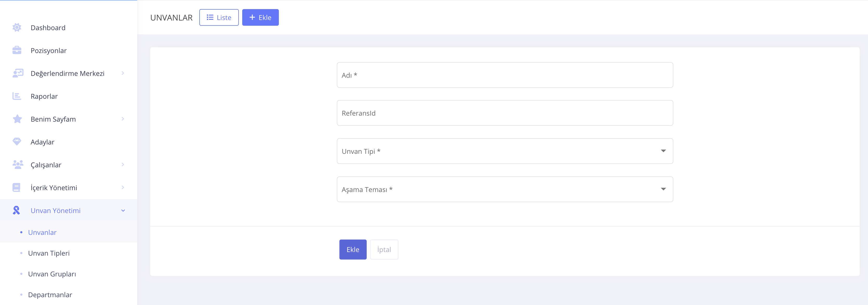Click the Adaylar diamond icon
868x305 pixels.
tap(17, 142)
